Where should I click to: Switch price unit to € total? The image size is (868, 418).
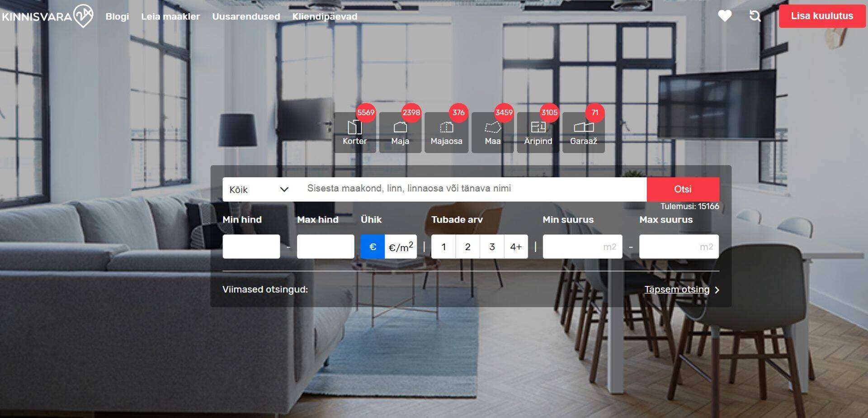pyautogui.click(x=373, y=247)
